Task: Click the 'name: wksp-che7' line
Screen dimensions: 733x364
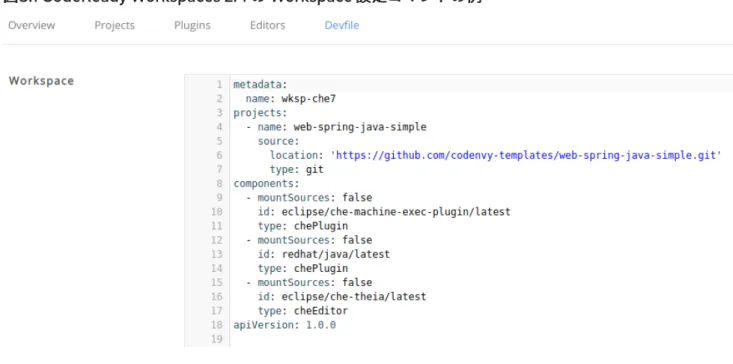Action: 290,99
